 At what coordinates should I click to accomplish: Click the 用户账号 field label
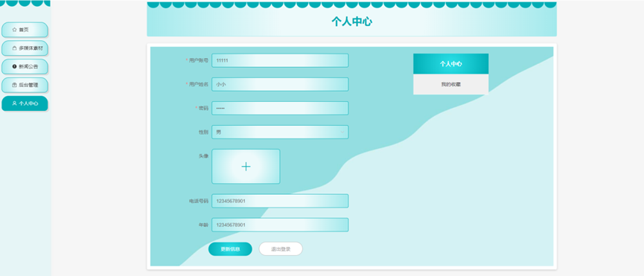(198, 60)
